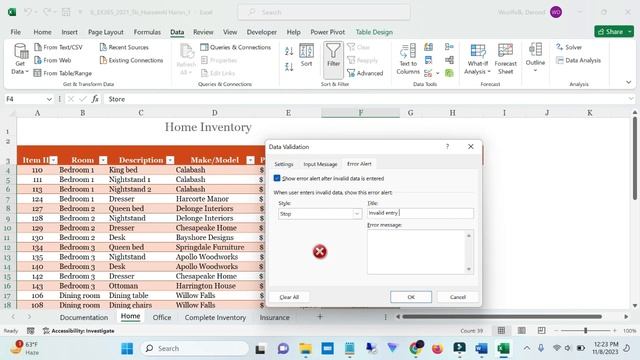The height and width of the screenshot is (360, 640).
Task: Launch Text to Columns wizard
Action: click(408, 59)
